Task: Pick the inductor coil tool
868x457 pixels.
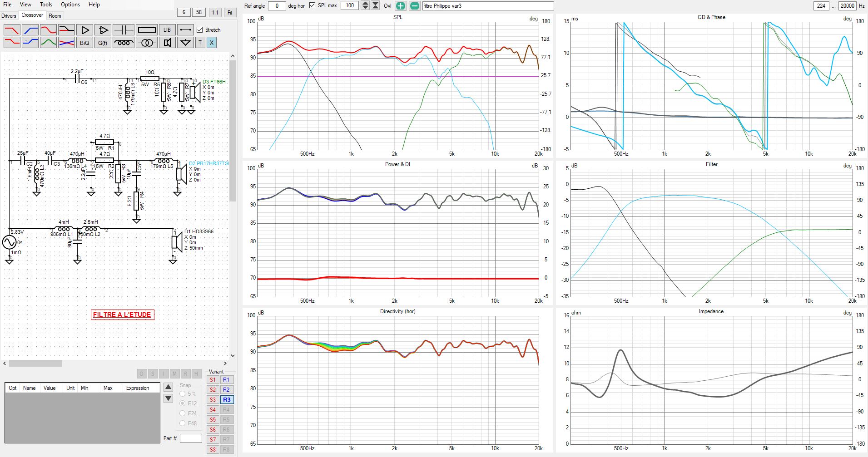Action: pos(124,43)
